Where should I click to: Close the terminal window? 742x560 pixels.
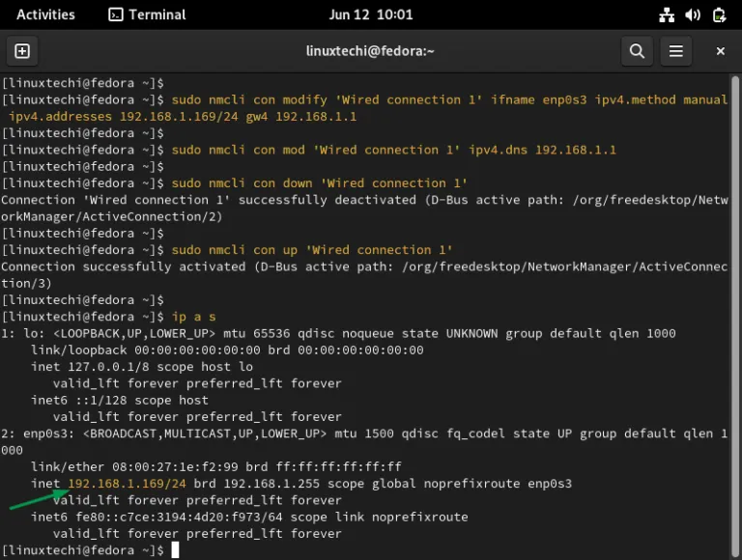click(x=720, y=51)
